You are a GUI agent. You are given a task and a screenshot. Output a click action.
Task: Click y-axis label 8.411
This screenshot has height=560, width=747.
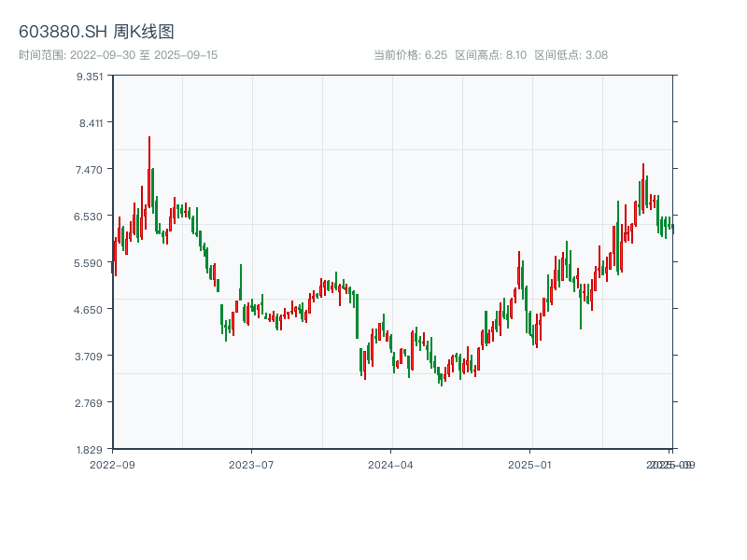click(x=91, y=123)
